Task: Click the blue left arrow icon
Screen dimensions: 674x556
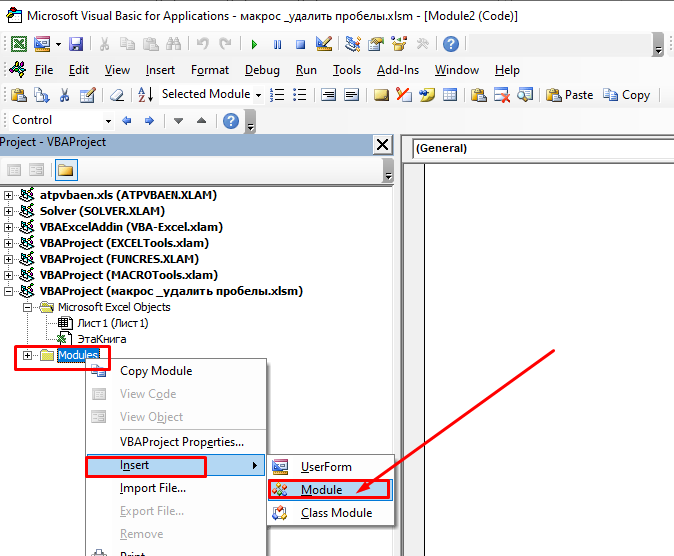Action: [x=126, y=121]
